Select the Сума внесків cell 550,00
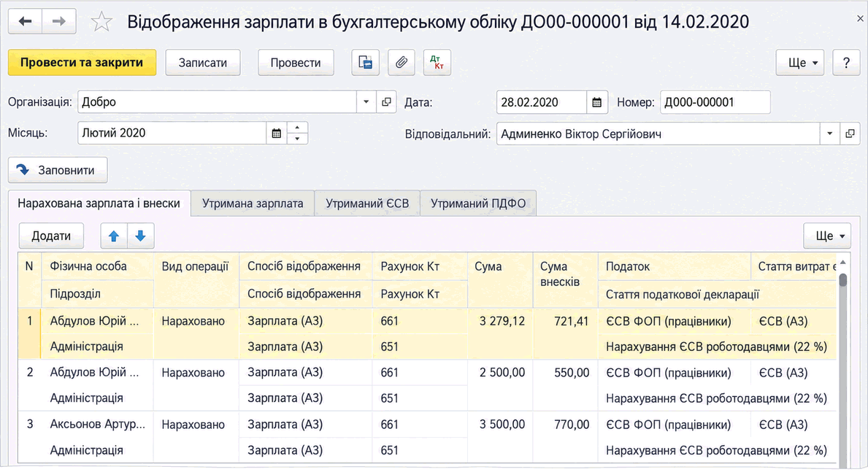The width and height of the screenshot is (868, 472). (x=566, y=373)
